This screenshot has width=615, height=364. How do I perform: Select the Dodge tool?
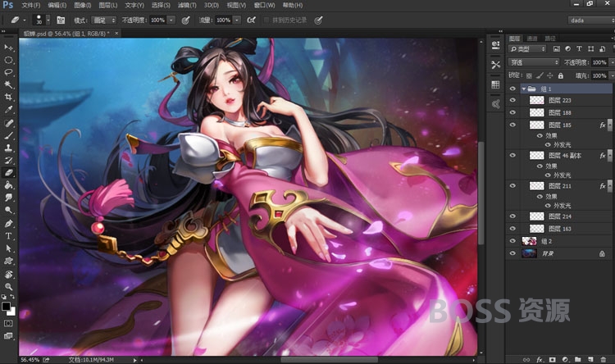[x=8, y=210]
